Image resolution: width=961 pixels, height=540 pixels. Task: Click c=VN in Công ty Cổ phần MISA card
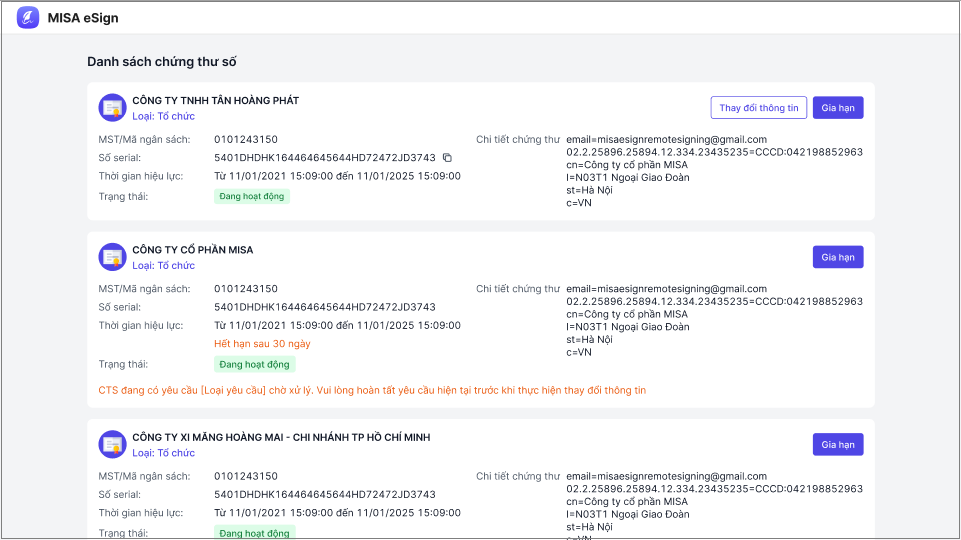pyautogui.click(x=579, y=352)
